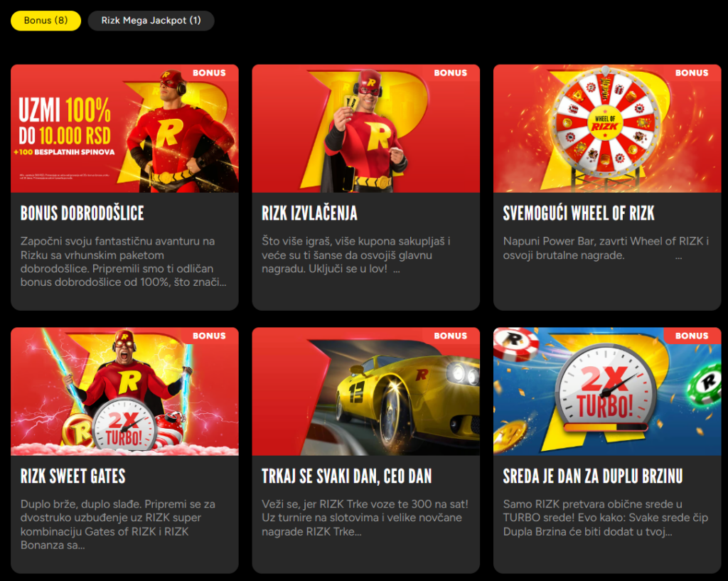Click the Rizk Sweet Gates description text
Screen dimensions: 728x581
tap(118, 524)
